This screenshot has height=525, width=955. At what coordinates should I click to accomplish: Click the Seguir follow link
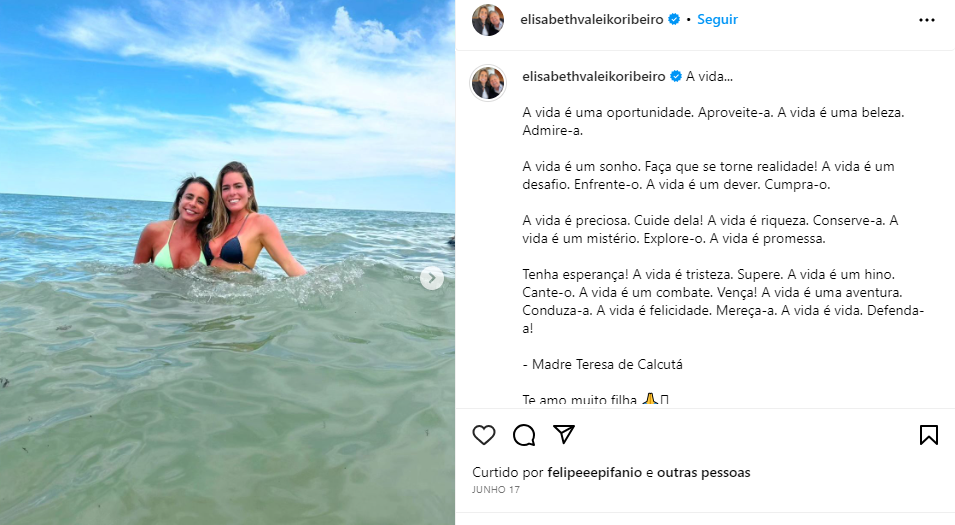coord(717,19)
